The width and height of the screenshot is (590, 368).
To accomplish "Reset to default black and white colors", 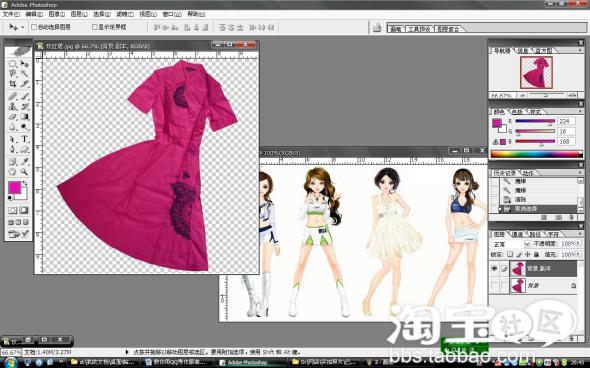I will pos(10,197).
